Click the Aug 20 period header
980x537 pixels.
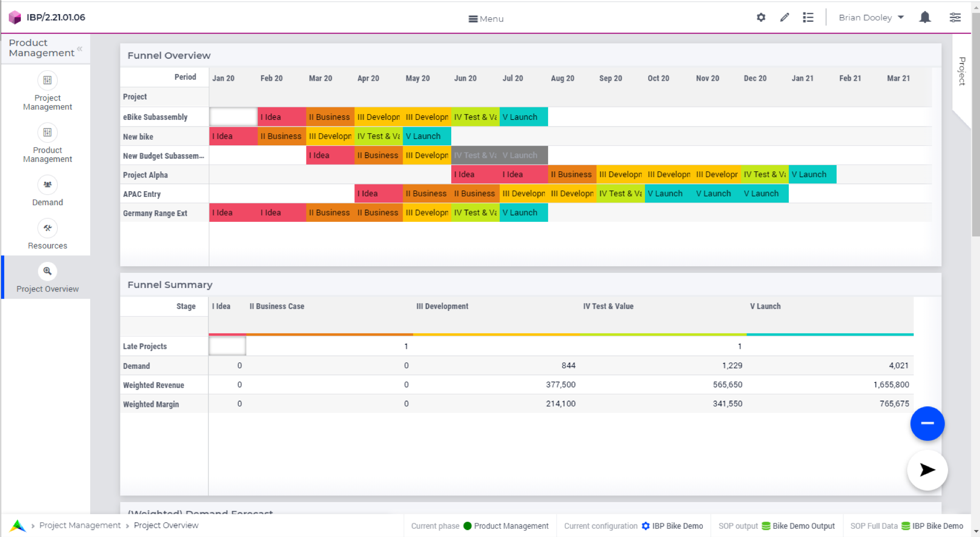tap(562, 78)
